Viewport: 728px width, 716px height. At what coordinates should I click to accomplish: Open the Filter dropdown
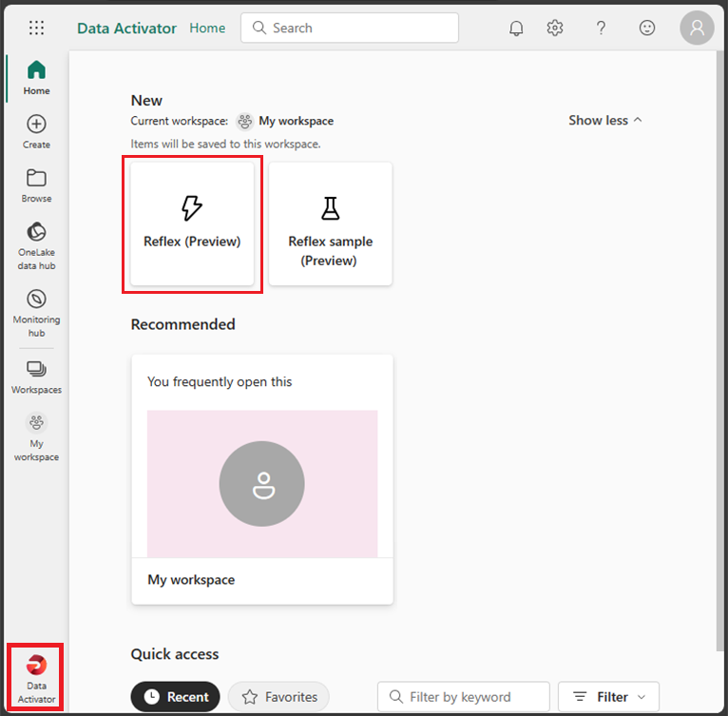[608, 696]
